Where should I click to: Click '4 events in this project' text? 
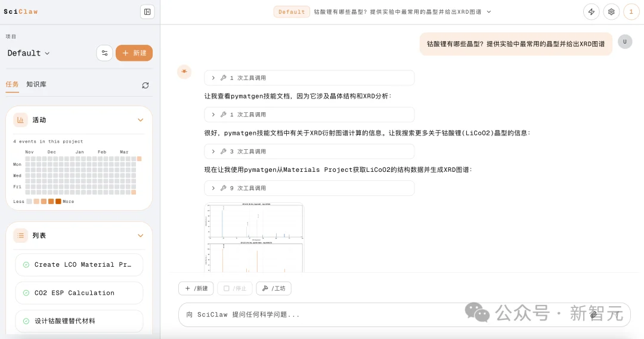(48, 141)
